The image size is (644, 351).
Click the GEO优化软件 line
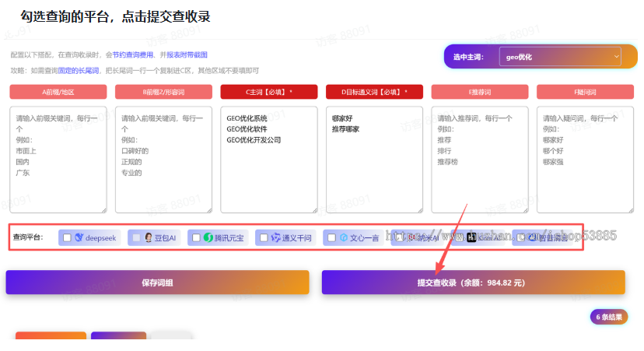tap(247, 129)
